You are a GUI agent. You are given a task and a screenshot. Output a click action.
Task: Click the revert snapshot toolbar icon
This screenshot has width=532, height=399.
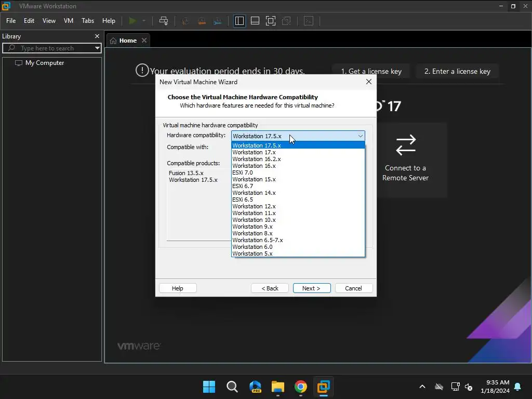click(202, 21)
